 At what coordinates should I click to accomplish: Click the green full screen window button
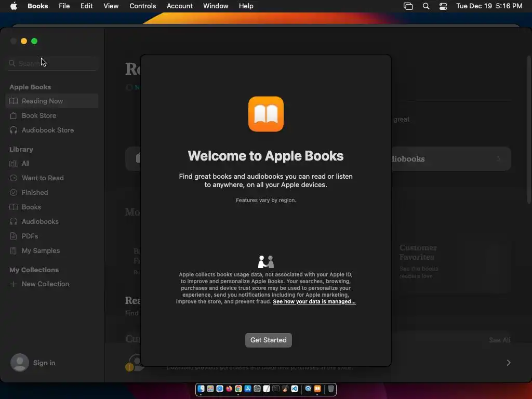coord(34,41)
